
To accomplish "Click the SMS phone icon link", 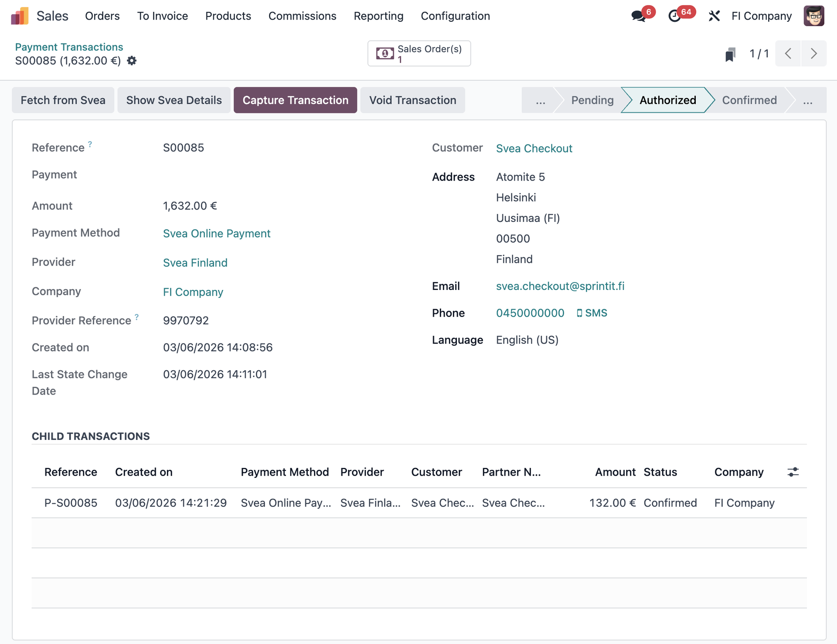I will click(592, 313).
